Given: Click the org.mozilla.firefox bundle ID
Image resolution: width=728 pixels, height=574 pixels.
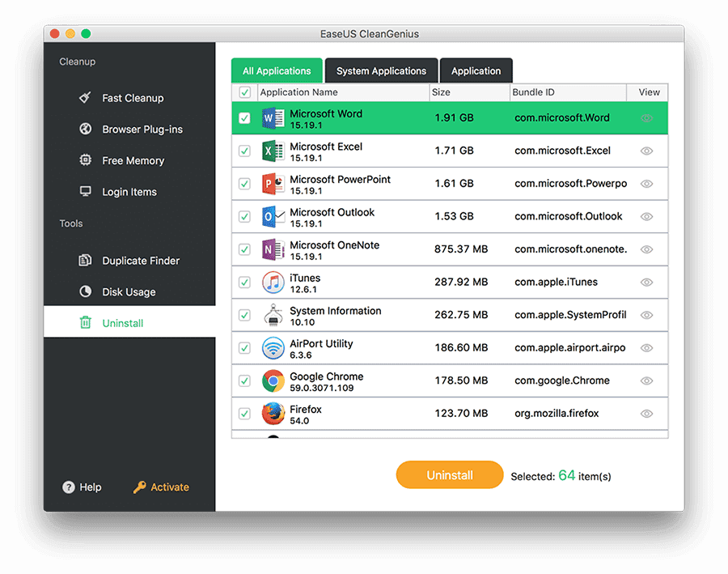Looking at the screenshot, I should tap(557, 414).
